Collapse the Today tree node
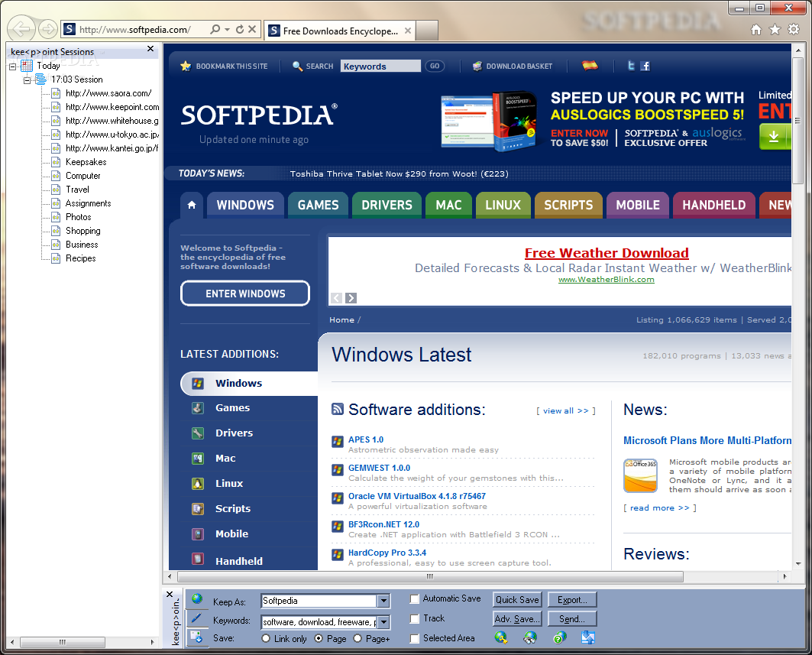This screenshot has width=812, height=655. point(12,66)
